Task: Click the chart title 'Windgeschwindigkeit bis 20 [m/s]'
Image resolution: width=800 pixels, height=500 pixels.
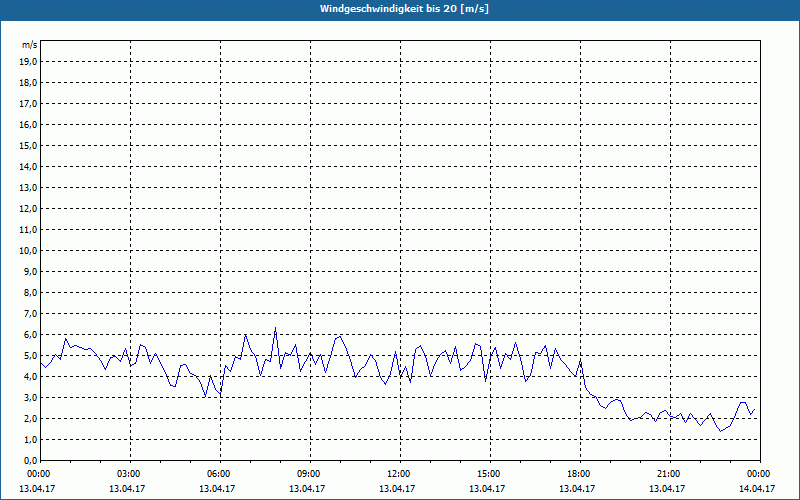Action: click(x=404, y=9)
